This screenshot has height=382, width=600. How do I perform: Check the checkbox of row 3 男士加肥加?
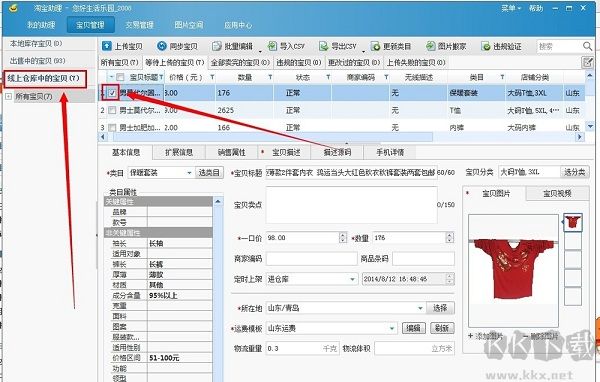pyautogui.click(x=112, y=127)
